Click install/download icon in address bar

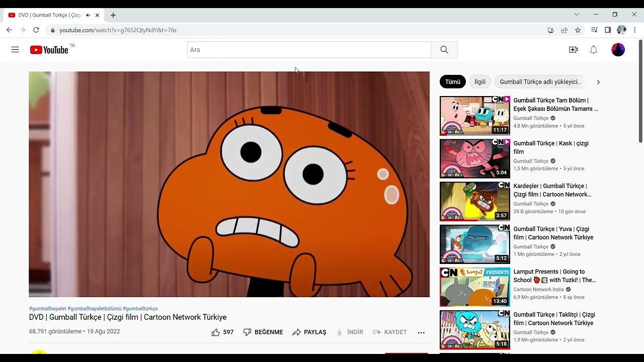551,30
